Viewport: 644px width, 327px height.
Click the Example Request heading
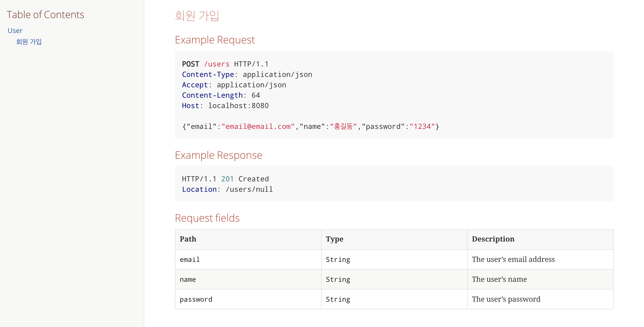215,40
